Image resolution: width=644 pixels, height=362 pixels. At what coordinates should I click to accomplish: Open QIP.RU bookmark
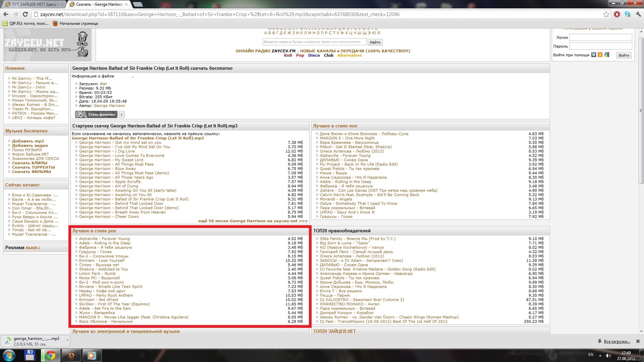pos(26,23)
